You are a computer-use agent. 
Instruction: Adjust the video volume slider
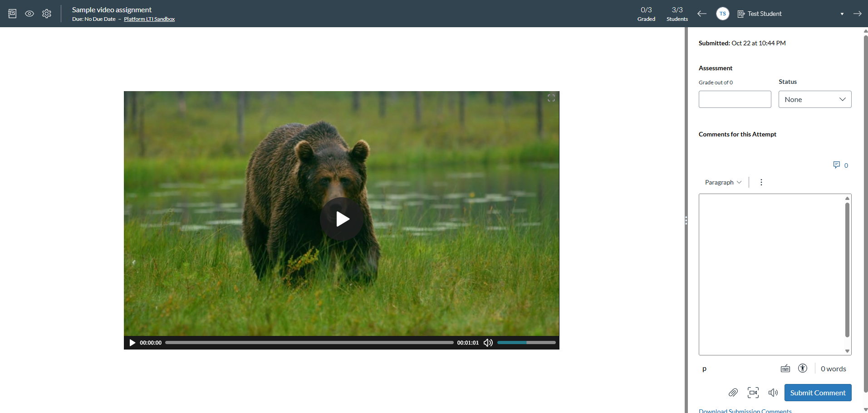[526, 343]
